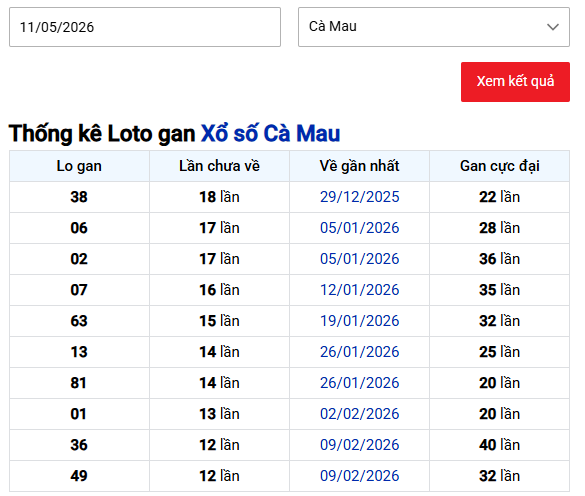Open the 09/02/2026 link in row 49
The height and width of the screenshot is (496, 585).
[360, 476]
